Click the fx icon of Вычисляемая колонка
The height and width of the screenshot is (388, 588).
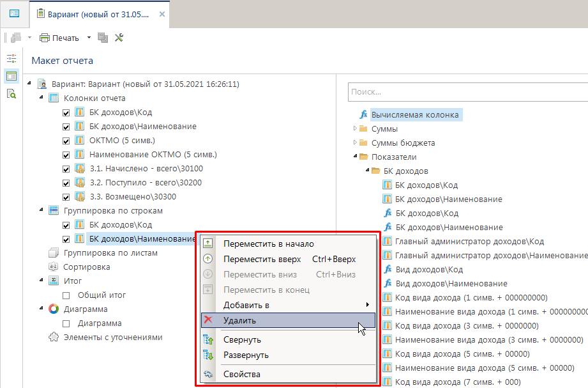[363, 114]
